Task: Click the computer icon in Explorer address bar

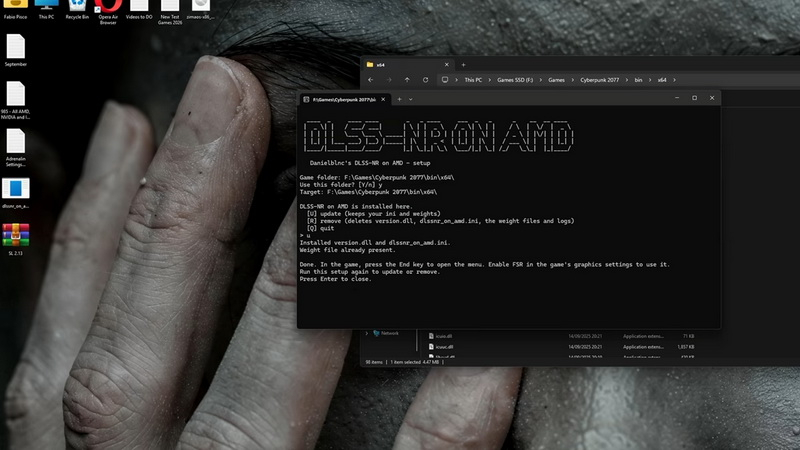Action: coord(445,80)
